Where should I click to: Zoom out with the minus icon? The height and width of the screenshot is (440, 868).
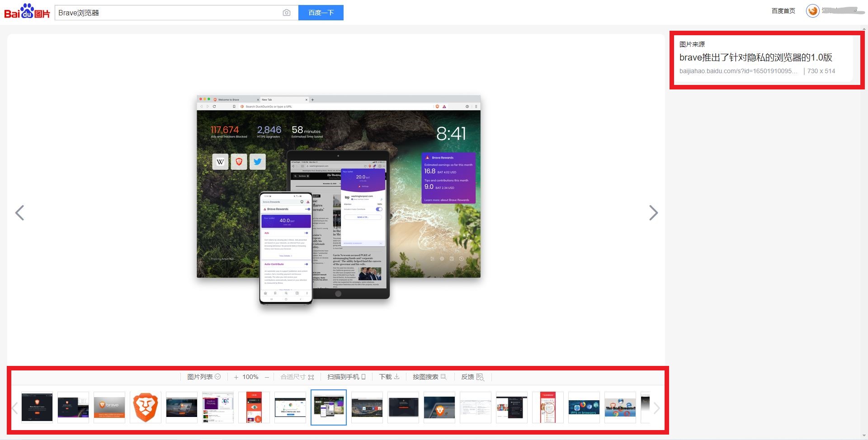[x=267, y=377]
